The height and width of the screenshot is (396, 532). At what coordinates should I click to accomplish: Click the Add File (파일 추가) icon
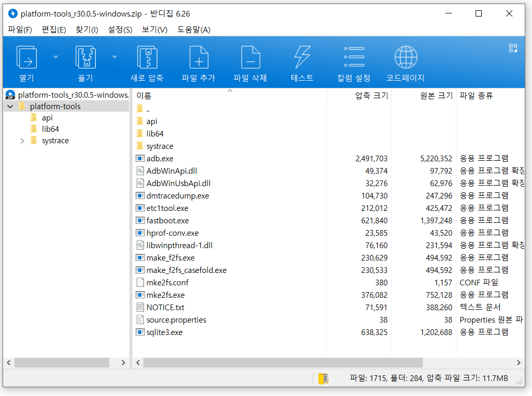[199, 57]
